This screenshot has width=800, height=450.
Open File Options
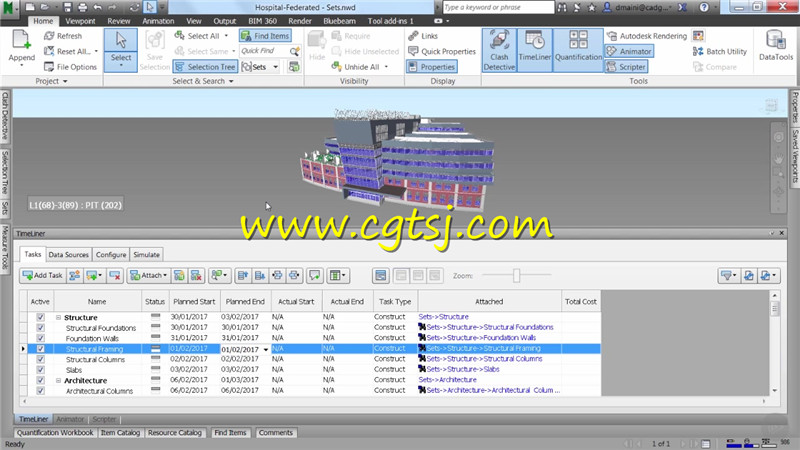pyautogui.click(x=70, y=67)
